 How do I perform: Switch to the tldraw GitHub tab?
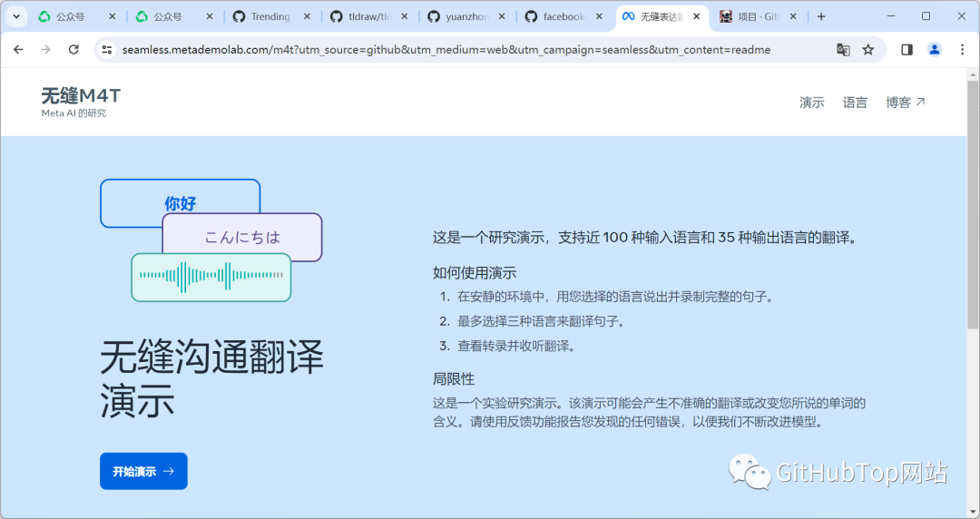click(368, 17)
